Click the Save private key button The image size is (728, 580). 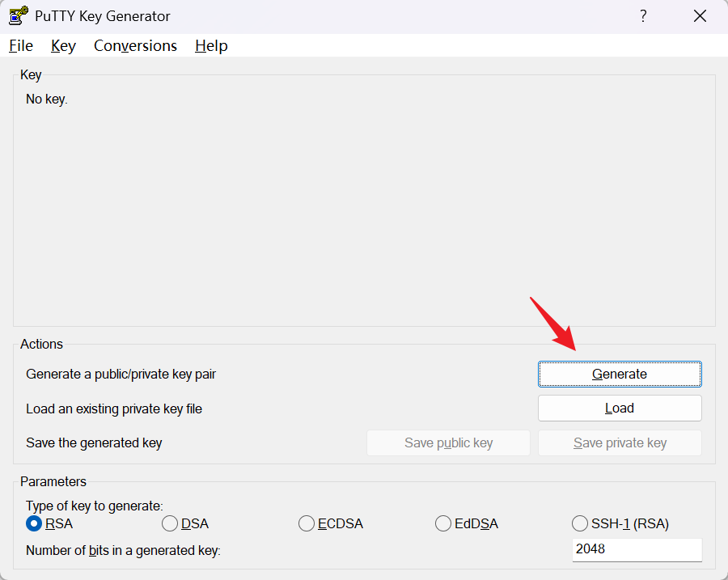[620, 443]
